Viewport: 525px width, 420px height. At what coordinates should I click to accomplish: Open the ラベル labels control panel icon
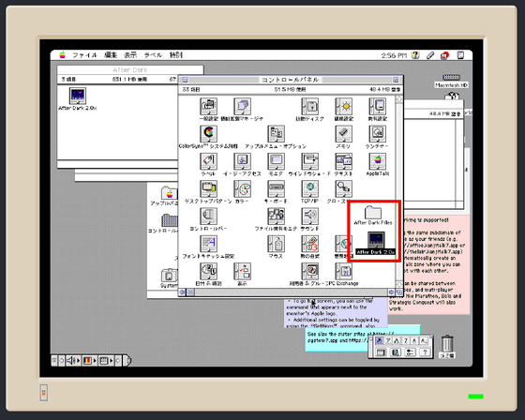tap(208, 161)
